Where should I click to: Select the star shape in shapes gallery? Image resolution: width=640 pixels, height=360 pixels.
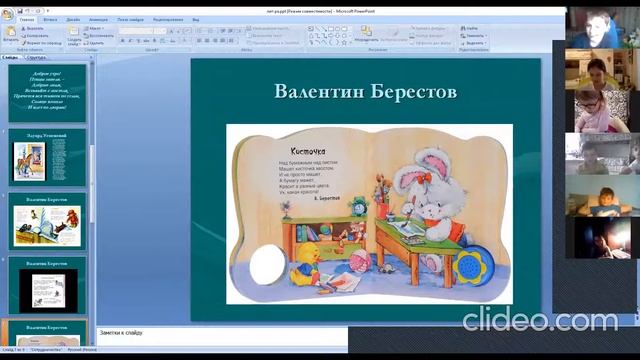click(344, 42)
